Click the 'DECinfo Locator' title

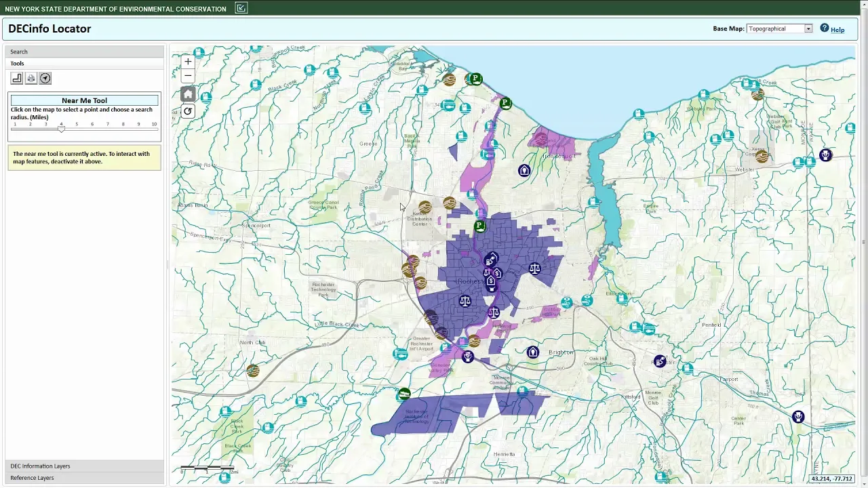50,28
